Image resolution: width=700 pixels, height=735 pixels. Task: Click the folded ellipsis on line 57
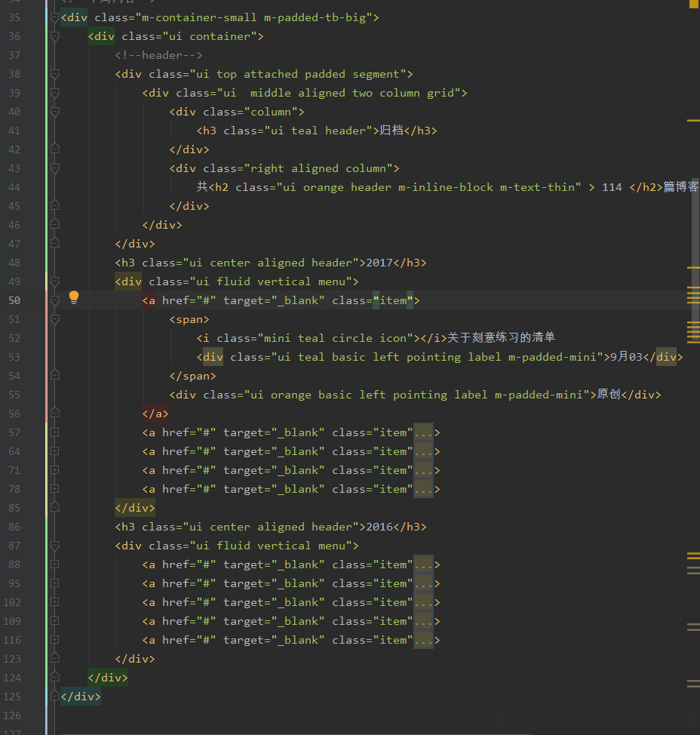[x=423, y=432]
